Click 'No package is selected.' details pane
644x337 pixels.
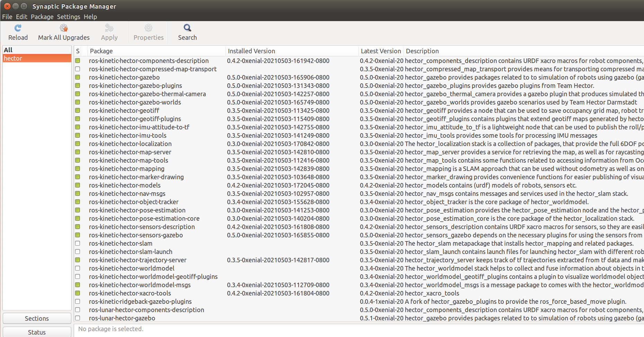[111, 329]
